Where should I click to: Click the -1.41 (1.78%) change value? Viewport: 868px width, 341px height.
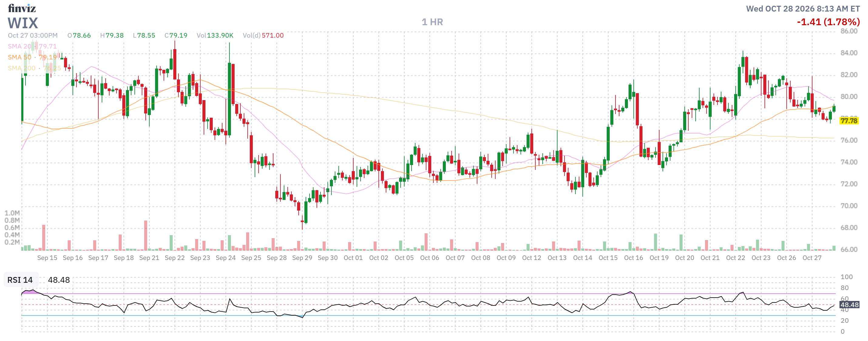tap(828, 22)
